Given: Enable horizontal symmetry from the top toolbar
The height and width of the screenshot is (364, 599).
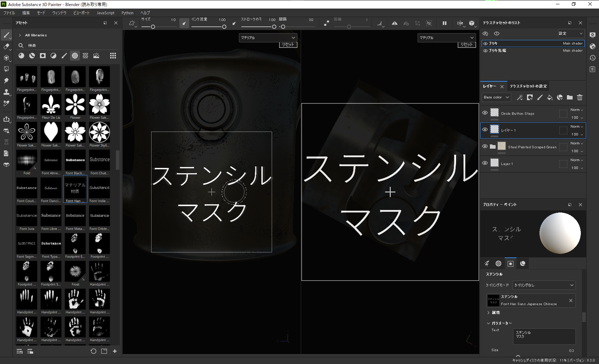Looking at the screenshot, I should pos(394,23).
